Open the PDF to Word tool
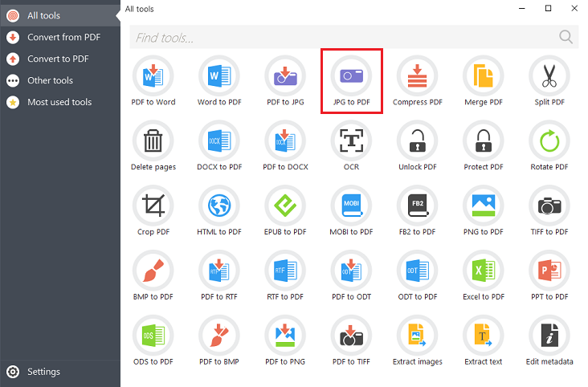 pyautogui.click(x=153, y=81)
